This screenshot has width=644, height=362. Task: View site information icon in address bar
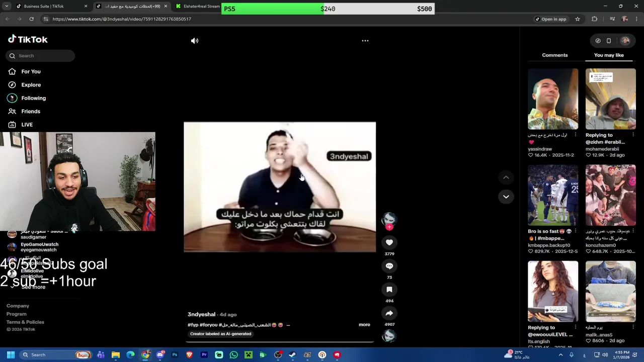pos(46,19)
